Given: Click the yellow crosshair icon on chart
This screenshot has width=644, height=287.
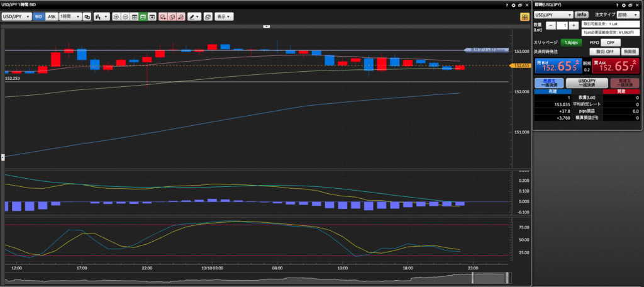Looking at the screenshot, I should coord(524,16).
